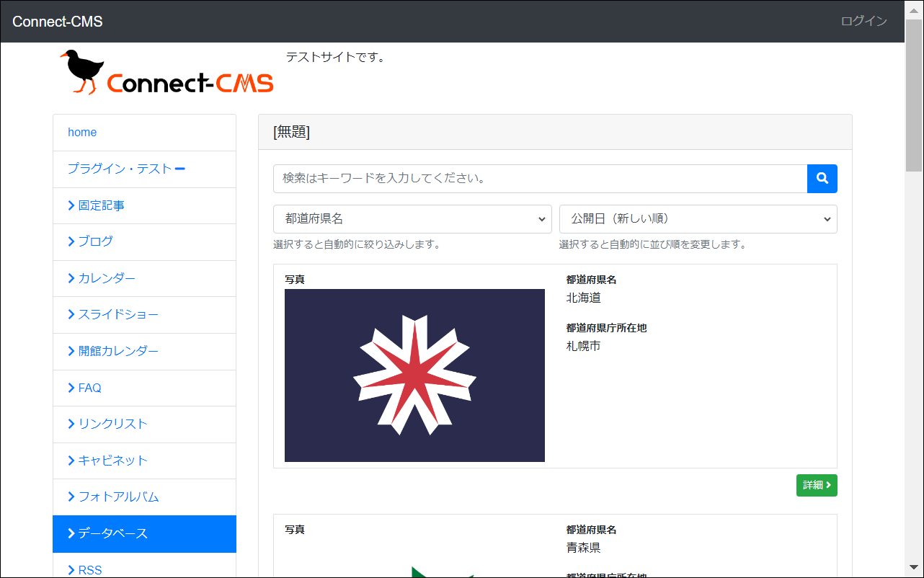Open 開館カレンダー in sidebar
Viewport: 924px width, 578px height.
tap(144, 352)
